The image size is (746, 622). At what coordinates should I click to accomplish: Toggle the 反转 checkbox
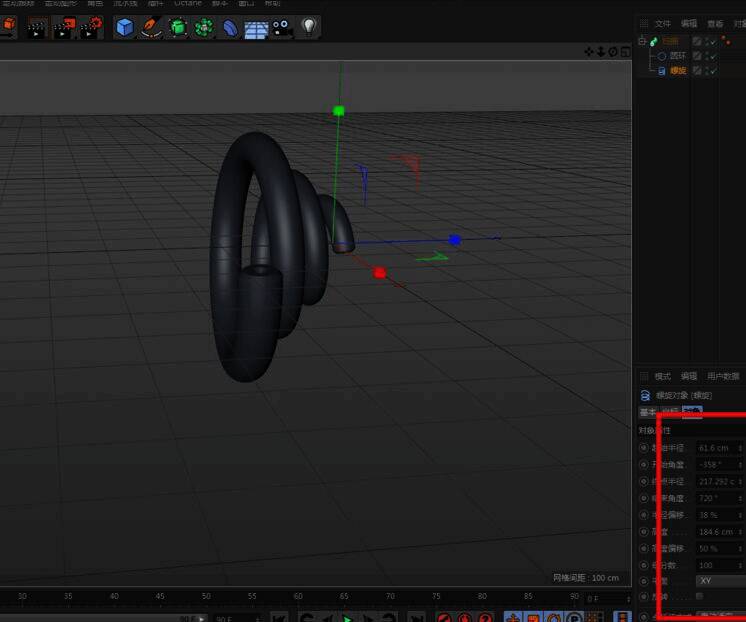pos(699,596)
